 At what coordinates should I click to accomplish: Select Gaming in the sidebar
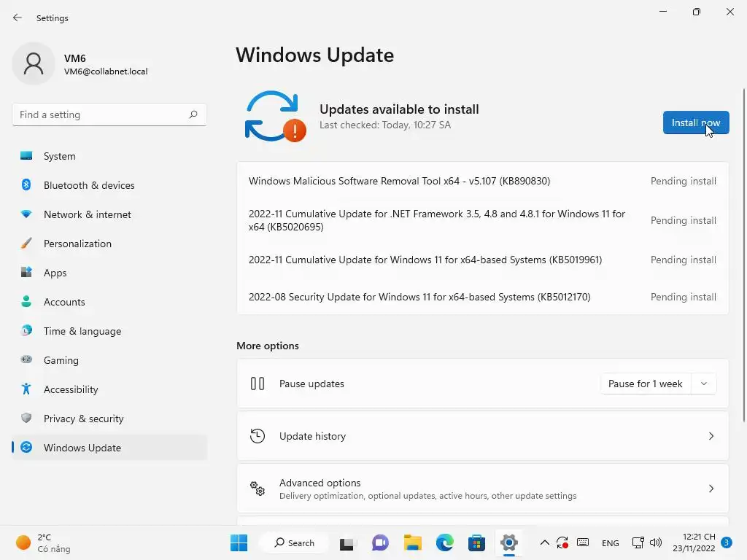click(109, 359)
